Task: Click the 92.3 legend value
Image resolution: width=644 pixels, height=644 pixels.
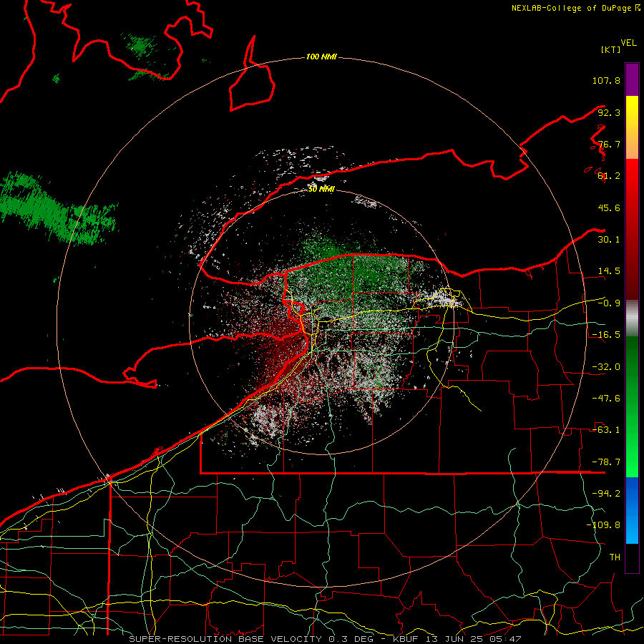Action: [609, 112]
